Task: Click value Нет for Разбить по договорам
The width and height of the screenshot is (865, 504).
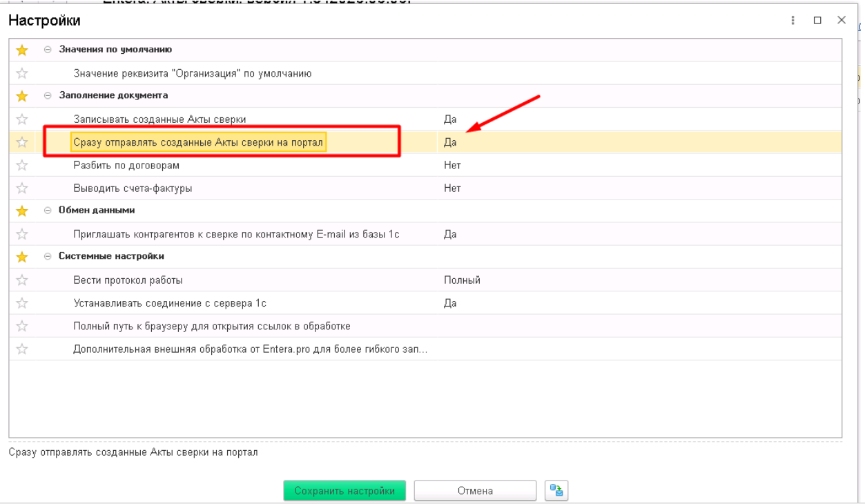Action: 452,165
